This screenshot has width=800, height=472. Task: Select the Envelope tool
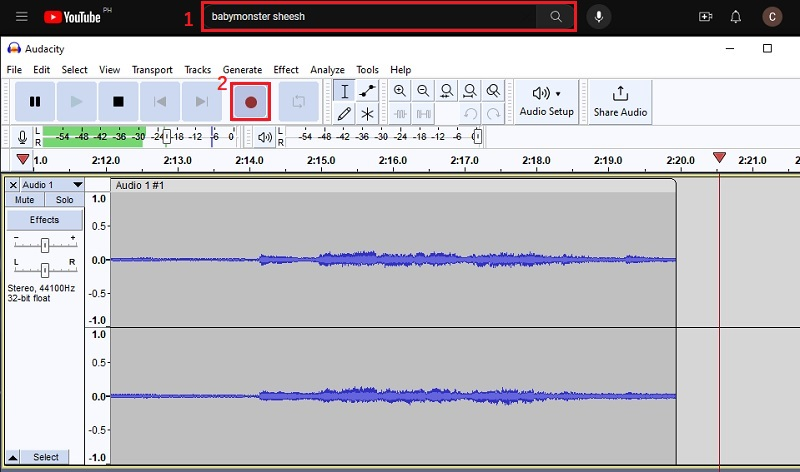(367, 91)
